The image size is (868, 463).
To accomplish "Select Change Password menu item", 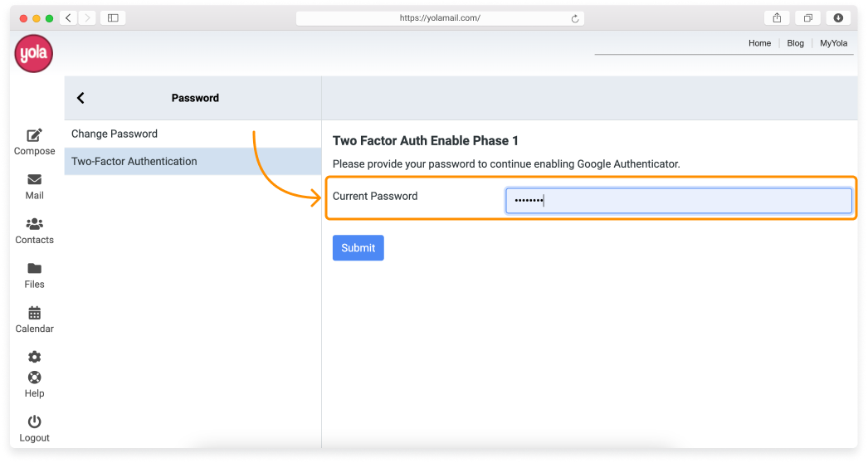I will click(115, 134).
